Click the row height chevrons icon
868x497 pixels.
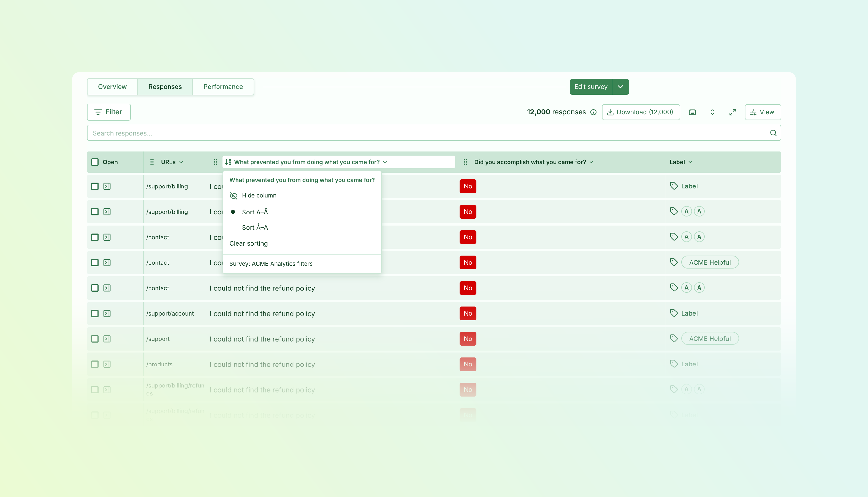coord(712,112)
